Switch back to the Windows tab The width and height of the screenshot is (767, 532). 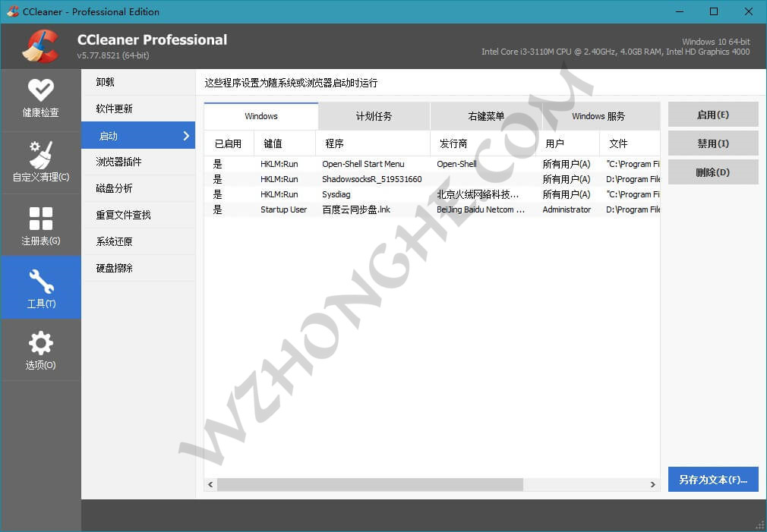[x=260, y=115]
